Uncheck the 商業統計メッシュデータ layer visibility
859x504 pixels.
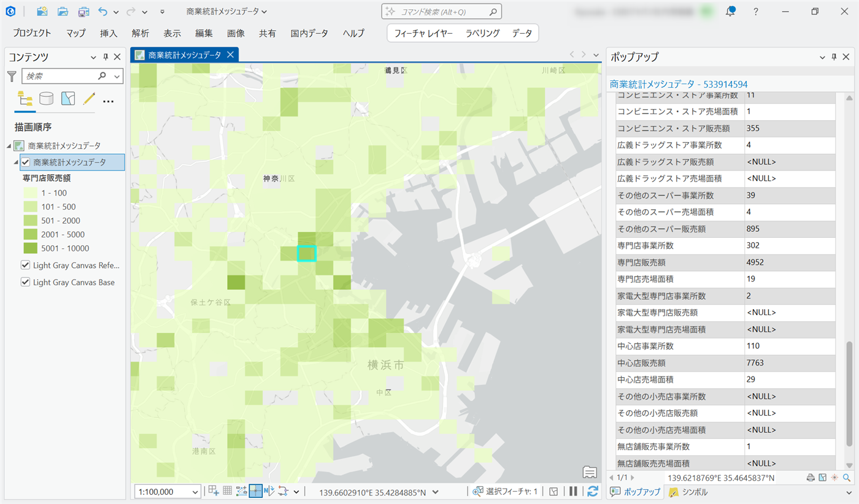[26, 162]
